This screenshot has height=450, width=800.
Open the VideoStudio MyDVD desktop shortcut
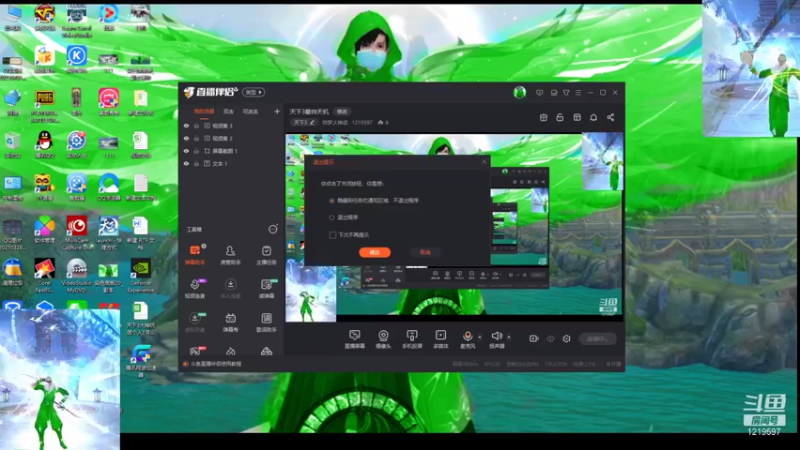click(x=77, y=276)
